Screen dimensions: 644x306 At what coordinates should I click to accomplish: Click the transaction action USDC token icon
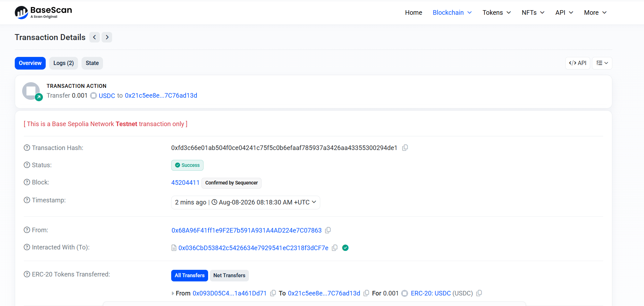pyautogui.click(x=94, y=96)
